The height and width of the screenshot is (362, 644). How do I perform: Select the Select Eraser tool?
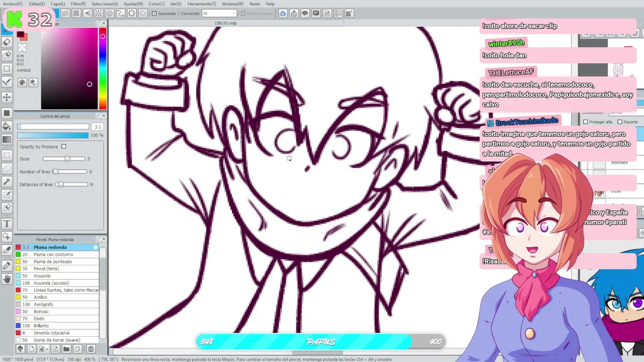(x=7, y=208)
